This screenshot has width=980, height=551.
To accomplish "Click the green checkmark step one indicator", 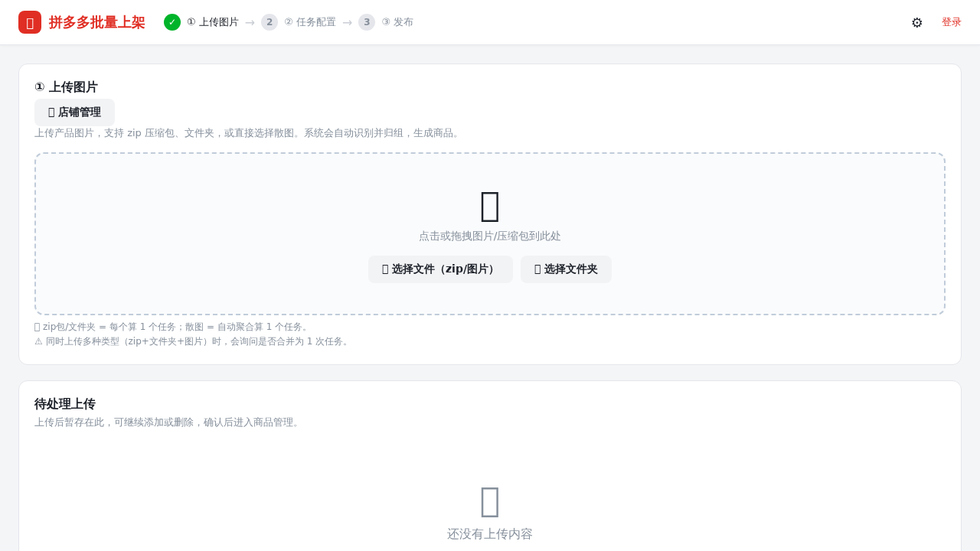I will (172, 22).
